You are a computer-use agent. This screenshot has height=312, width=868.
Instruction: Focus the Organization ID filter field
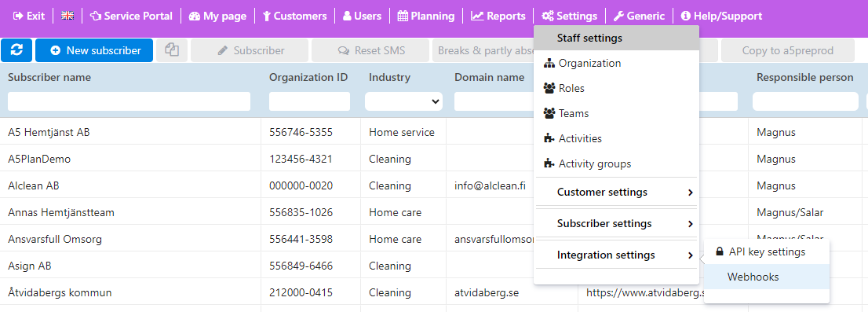(309, 101)
